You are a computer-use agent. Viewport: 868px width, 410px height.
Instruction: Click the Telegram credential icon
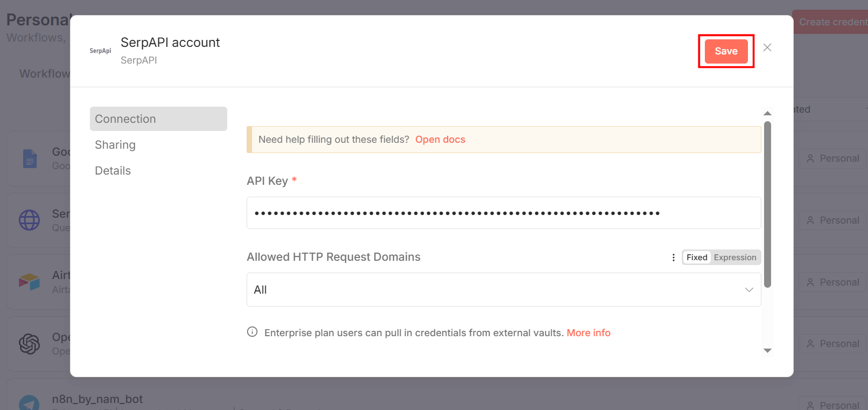[x=30, y=403]
